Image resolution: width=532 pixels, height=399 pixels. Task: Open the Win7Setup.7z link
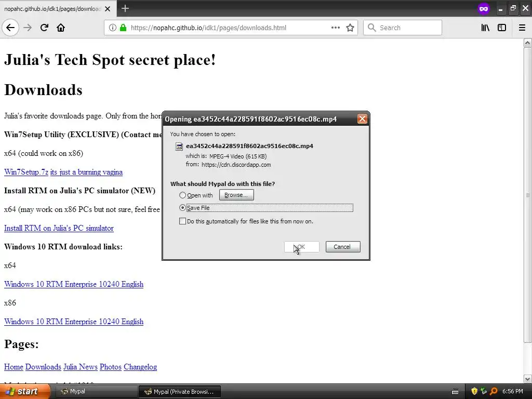(x=26, y=172)
